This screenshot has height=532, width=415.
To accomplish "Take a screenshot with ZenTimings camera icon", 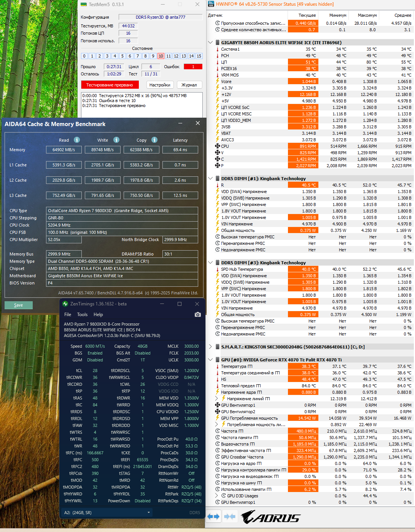I will [197, 315].
